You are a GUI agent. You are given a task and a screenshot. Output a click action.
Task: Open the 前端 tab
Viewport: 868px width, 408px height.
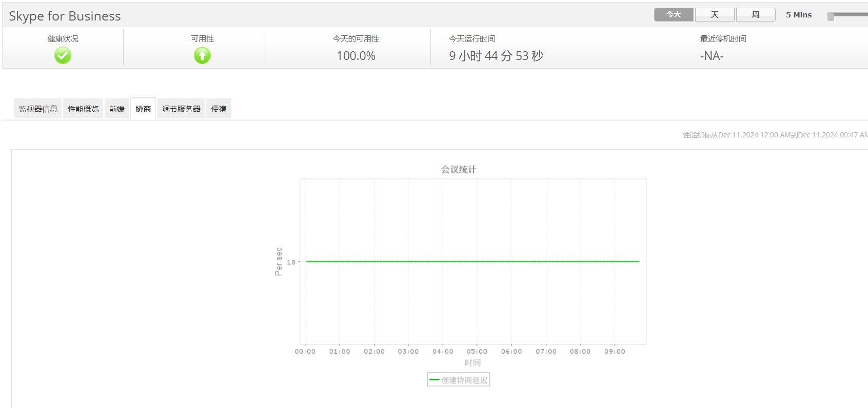(117, 109)
